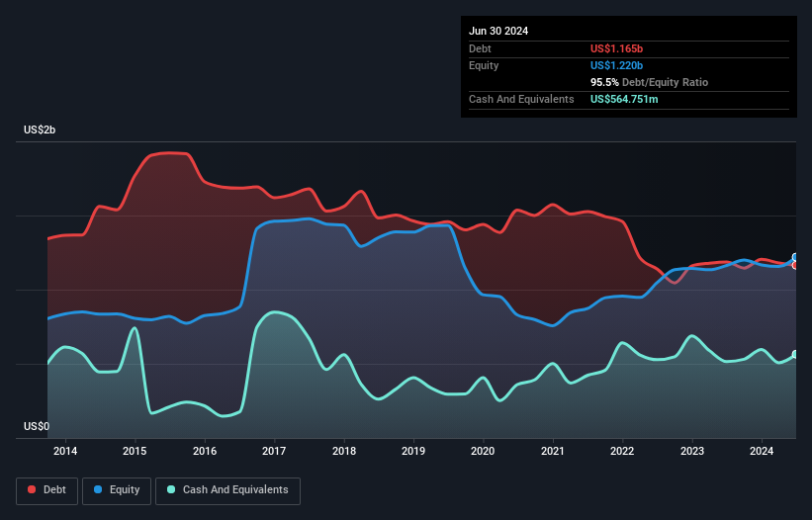
Task: Click Cash And Equivalents label in tooltip
Action: click(521, 99)
